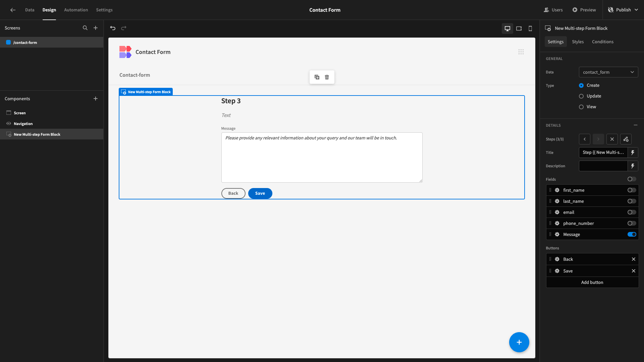
Task: Switch to tablet viewport icon
Action: (x=519, y=28)
